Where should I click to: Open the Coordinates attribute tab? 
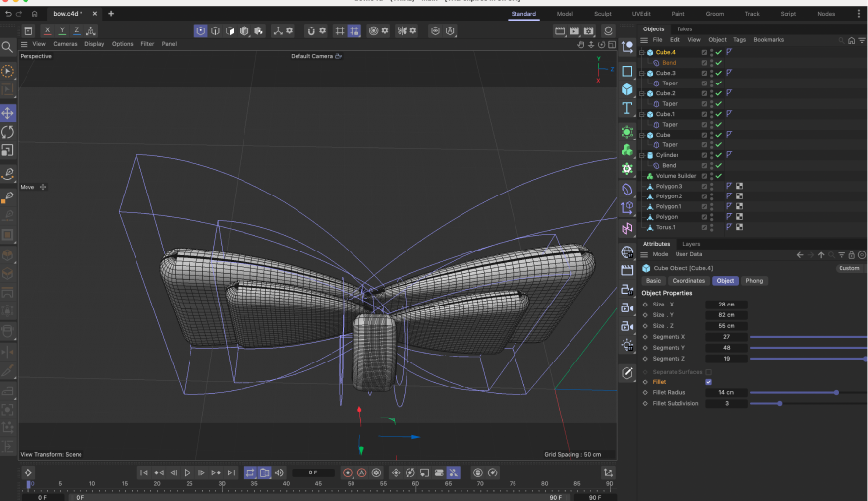[688, 281]
